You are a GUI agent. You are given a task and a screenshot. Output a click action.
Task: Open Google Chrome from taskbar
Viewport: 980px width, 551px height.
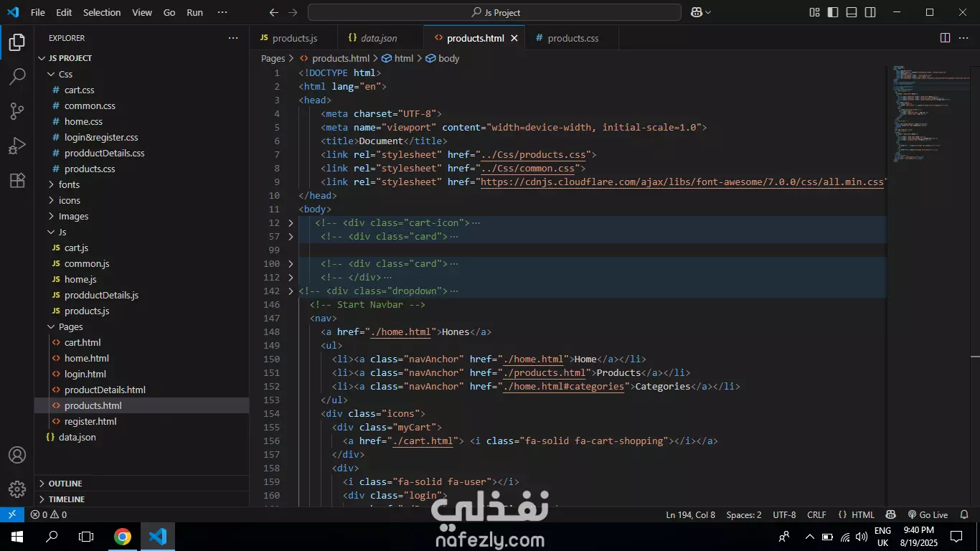123,537
